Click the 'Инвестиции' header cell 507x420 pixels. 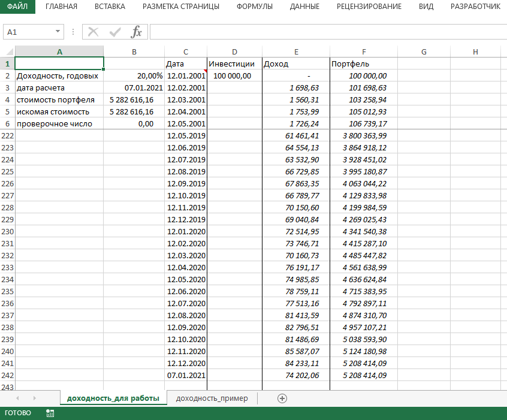[234, 64]
